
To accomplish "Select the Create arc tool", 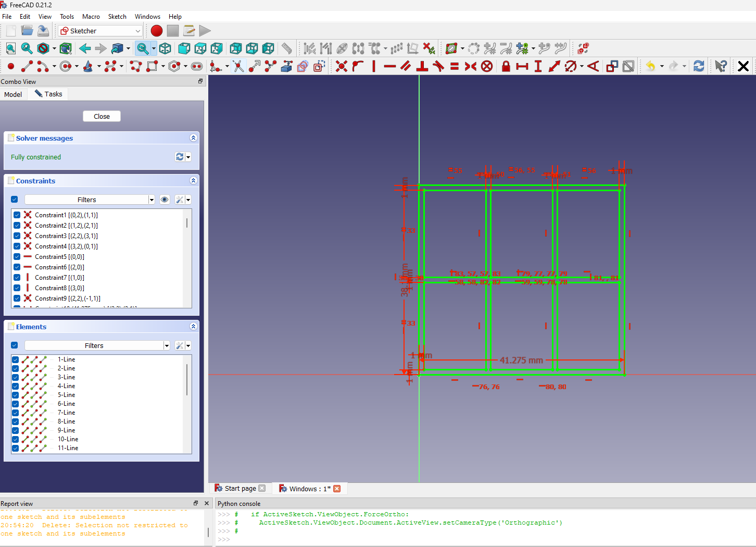I will pos(43,66).
